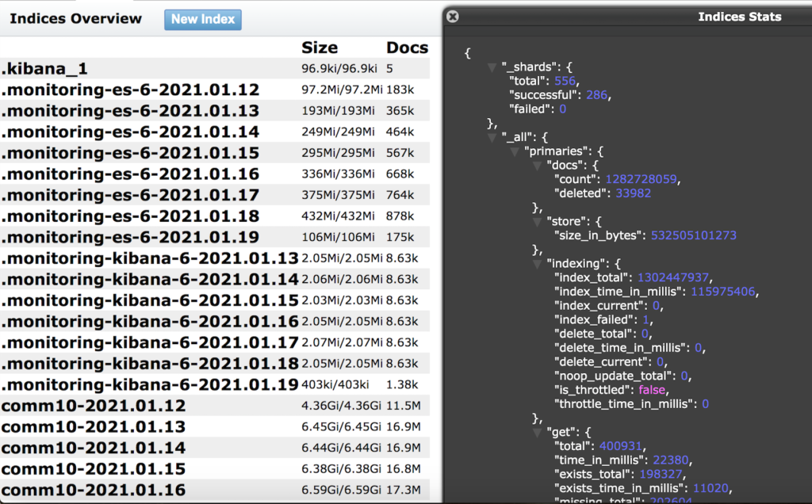Viewport: 812px width, 504px height.
Task: Click size 6.59Gi/6.59Gi for comm10-2021.01.16
Action: pos(341,490)
